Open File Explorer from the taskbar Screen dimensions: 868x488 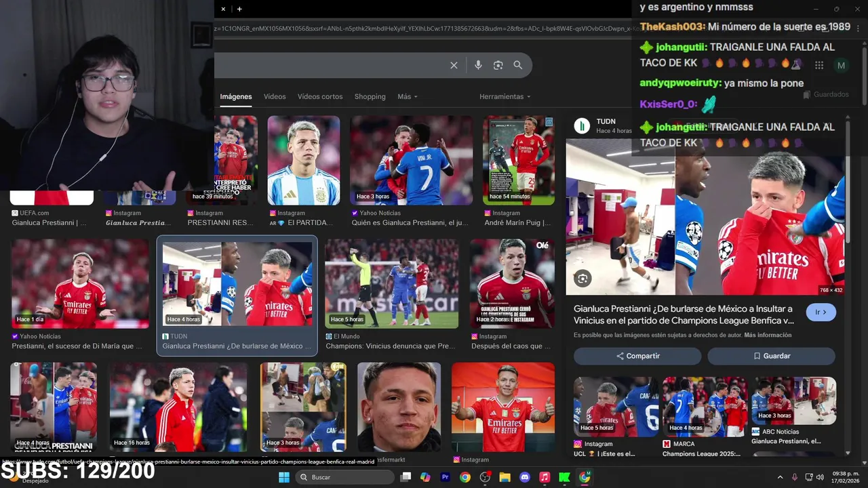(x=505, y=477)
